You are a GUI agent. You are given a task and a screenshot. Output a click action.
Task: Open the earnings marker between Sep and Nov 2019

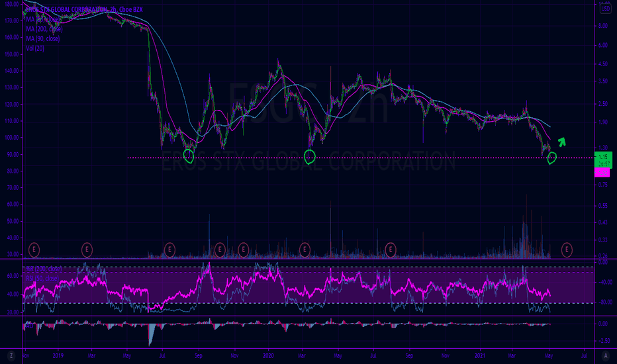pos(220,250)
